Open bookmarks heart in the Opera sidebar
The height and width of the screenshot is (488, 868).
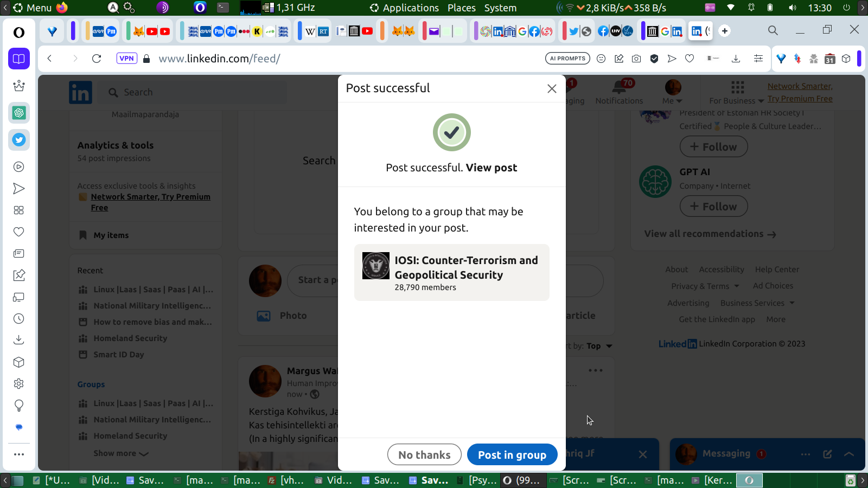point(19,232)
